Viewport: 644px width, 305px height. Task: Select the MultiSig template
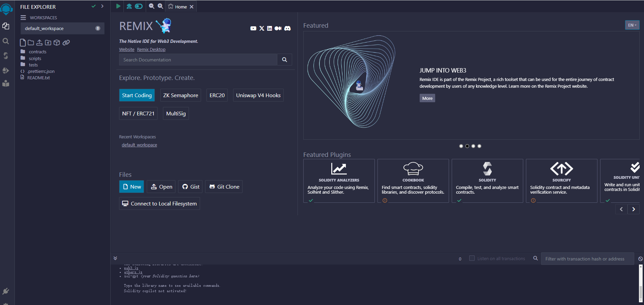(x=176, y=113)
